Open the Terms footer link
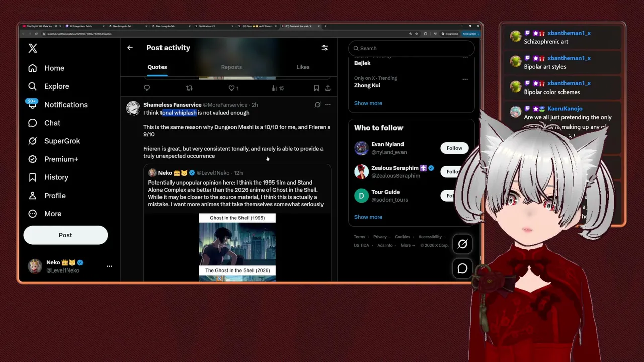The image size is (644, 362). coord(359,237)
